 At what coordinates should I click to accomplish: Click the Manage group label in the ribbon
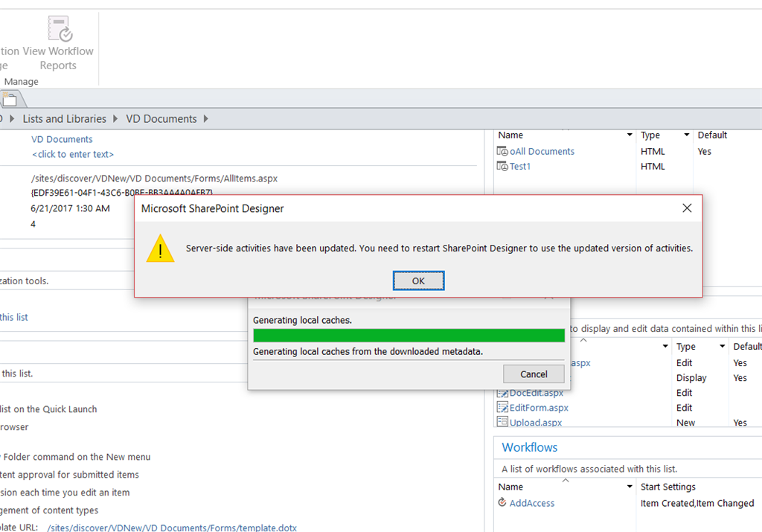22,82
